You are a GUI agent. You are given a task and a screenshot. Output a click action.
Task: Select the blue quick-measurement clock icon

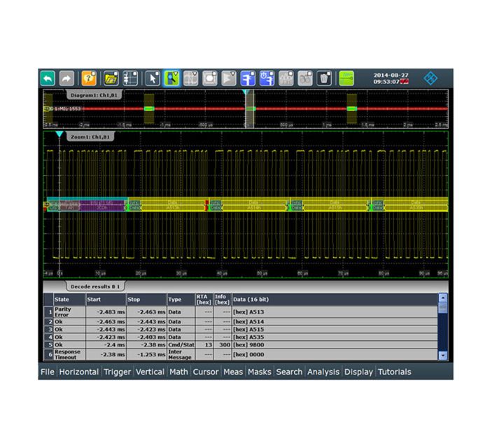tap(267, 78)
